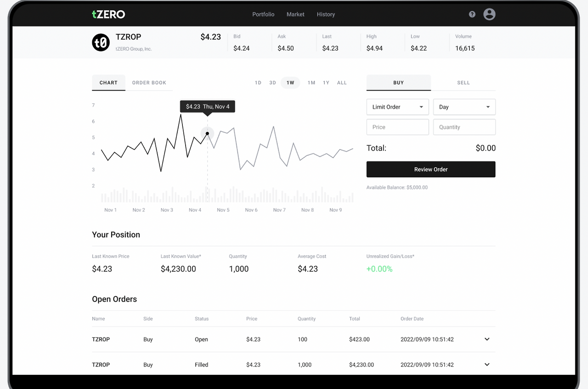
Task: Click the Last Known Value $4,230.00
Action: pyautogui.click(x=178, y=269)
